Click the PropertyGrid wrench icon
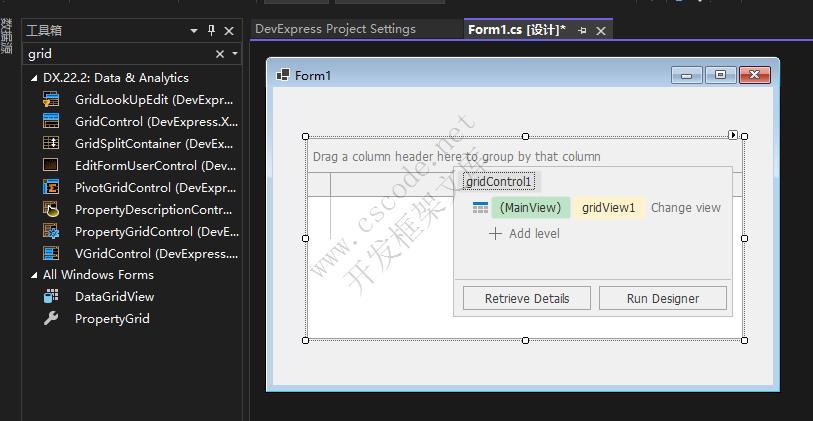Image resolution: width=813 pixels, height=421 pixels. 51,319
